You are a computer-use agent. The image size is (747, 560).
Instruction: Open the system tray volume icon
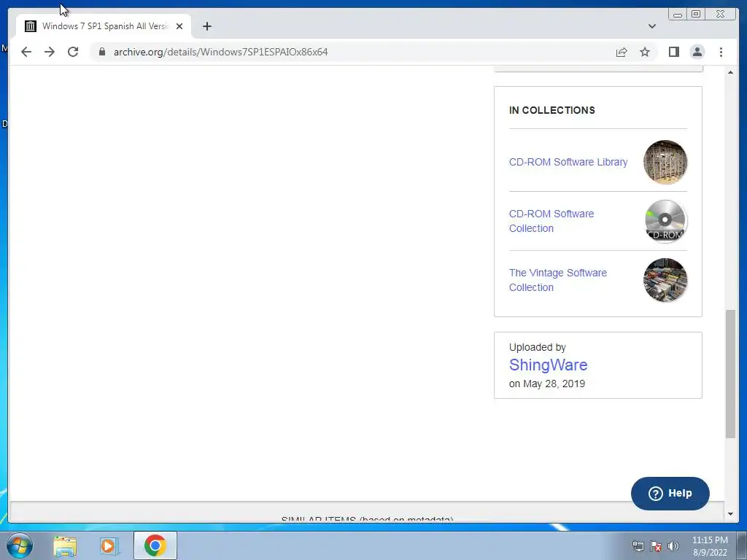pyautogui.click(x=673, y=546)
